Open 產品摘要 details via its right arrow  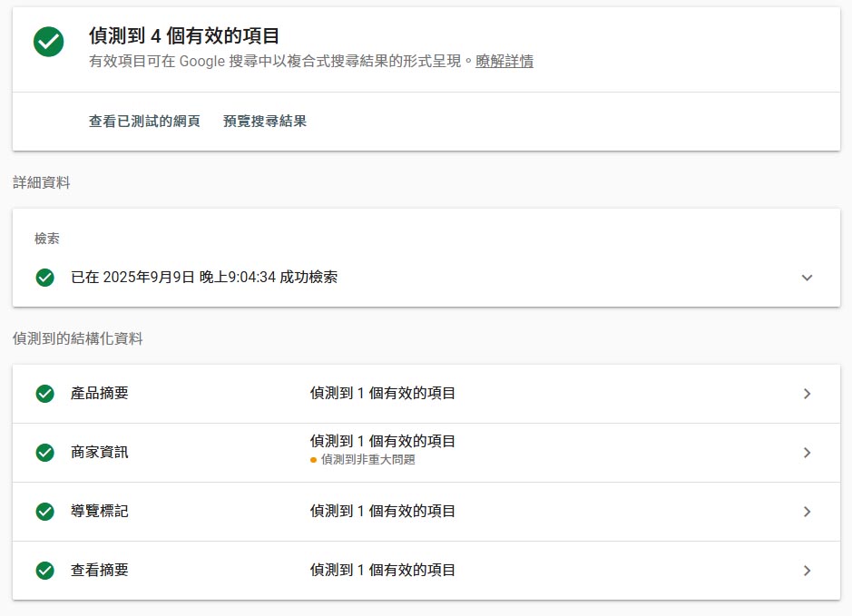click(807, 394)
